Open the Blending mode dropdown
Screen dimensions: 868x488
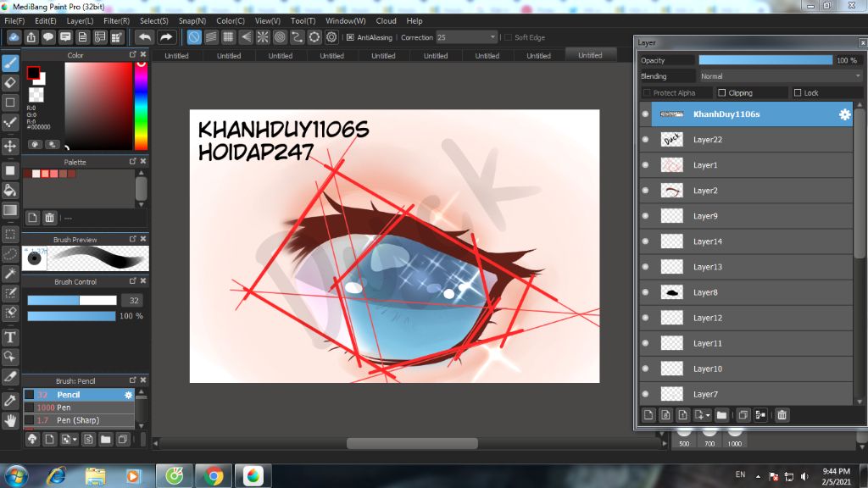pyautogui.click(x=780, y=76)
